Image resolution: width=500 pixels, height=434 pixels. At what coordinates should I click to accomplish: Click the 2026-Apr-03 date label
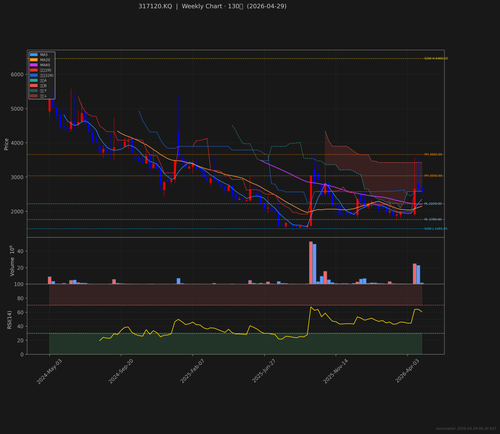407,371
